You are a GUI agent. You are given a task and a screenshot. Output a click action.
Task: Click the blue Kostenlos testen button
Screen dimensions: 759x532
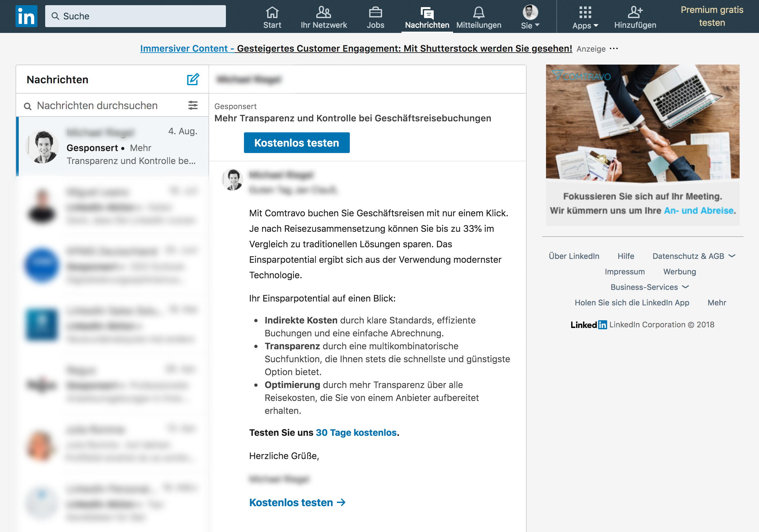(297, 143)
